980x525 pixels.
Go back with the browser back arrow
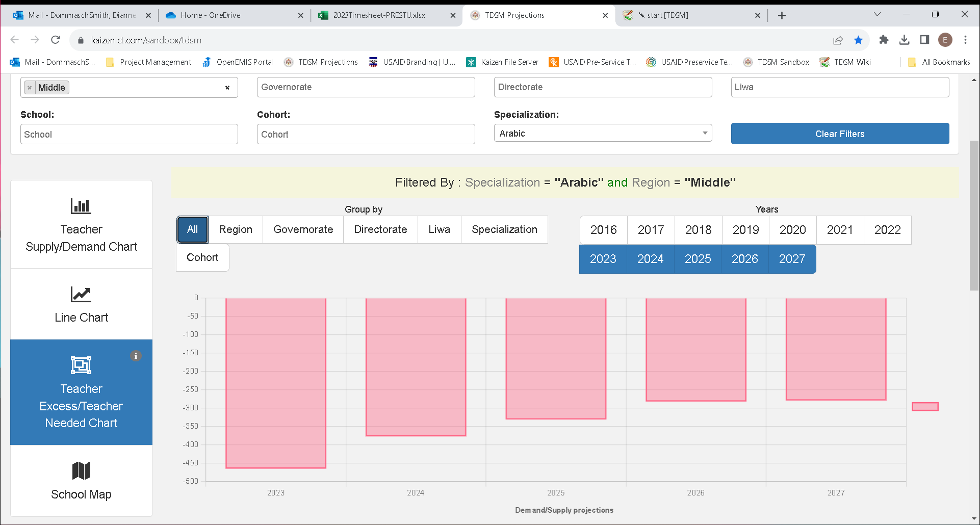pyautogui.click(x=14, y=40)
